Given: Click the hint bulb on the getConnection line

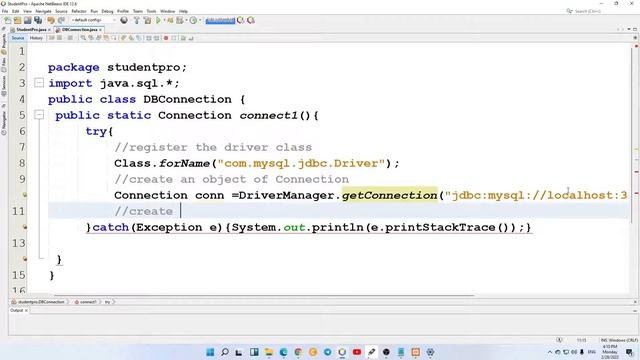Looking at the screenshot, I should tap(24, 195).
